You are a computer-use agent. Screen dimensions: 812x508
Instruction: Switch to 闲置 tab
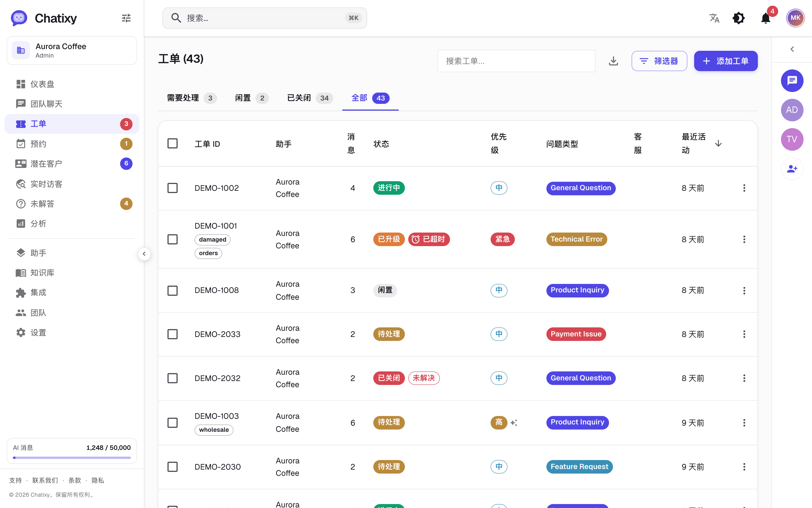(252, 98)
